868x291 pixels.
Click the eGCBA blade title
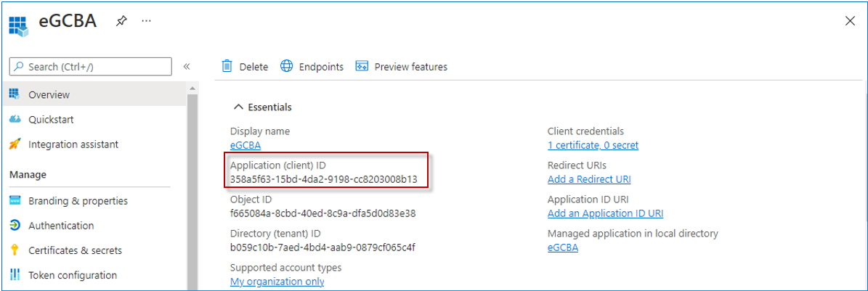(x=68, y=21)
